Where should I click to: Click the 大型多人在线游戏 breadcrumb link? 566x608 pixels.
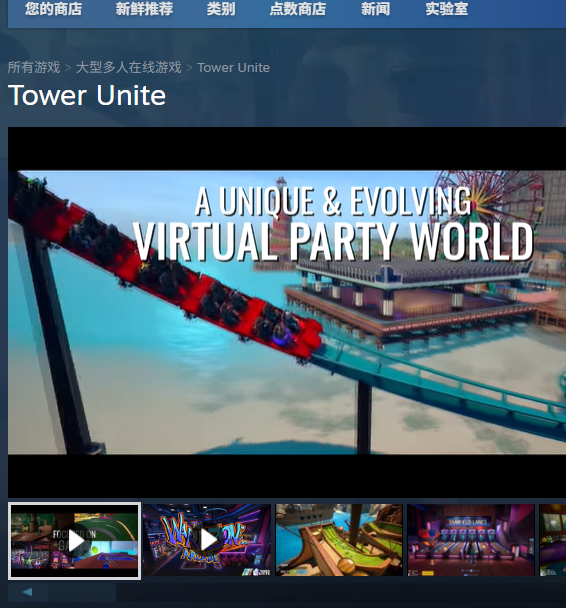point(129,67)
